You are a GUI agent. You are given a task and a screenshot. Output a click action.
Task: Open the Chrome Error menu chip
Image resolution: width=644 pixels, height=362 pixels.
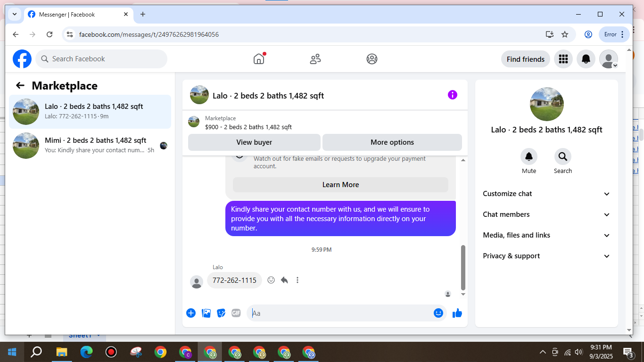614,34
